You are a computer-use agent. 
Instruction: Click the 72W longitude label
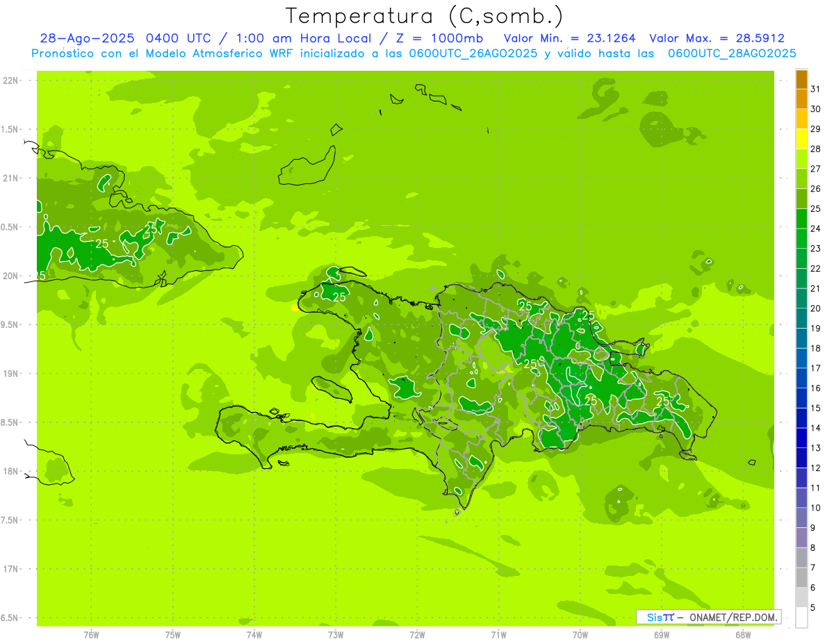click(417, 635)
